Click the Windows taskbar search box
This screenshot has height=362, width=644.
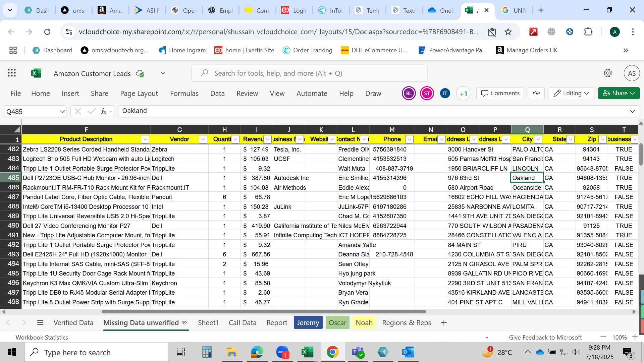97,352
